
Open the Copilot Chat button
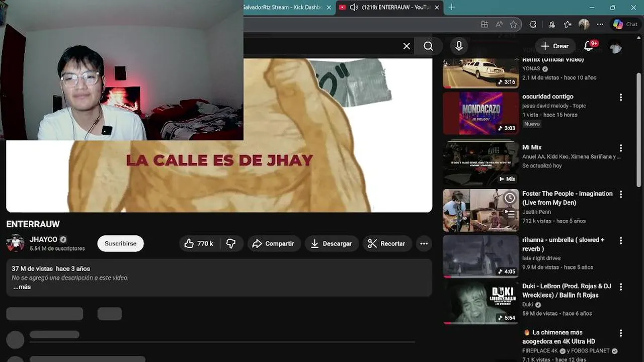click(625, 24)
